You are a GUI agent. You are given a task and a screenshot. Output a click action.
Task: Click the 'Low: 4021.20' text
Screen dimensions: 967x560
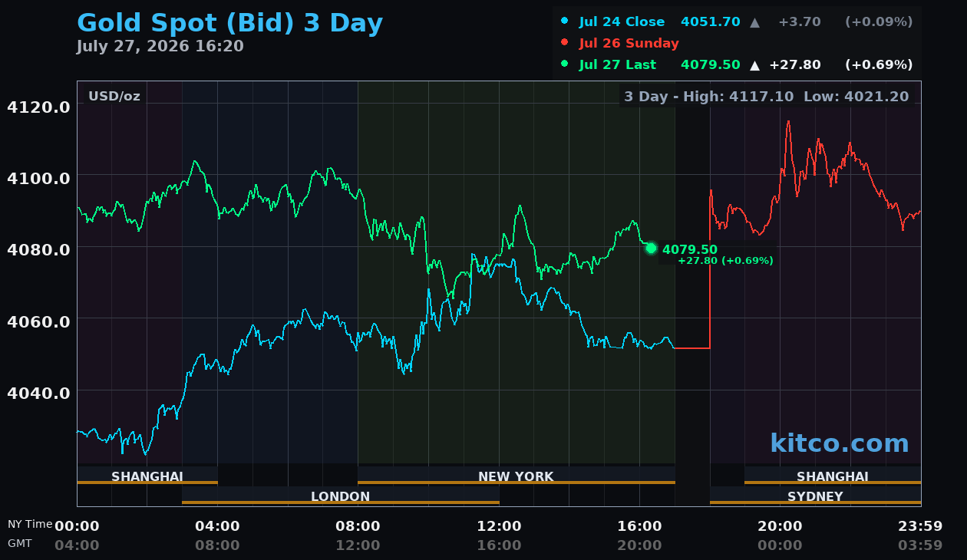(856, 97)
